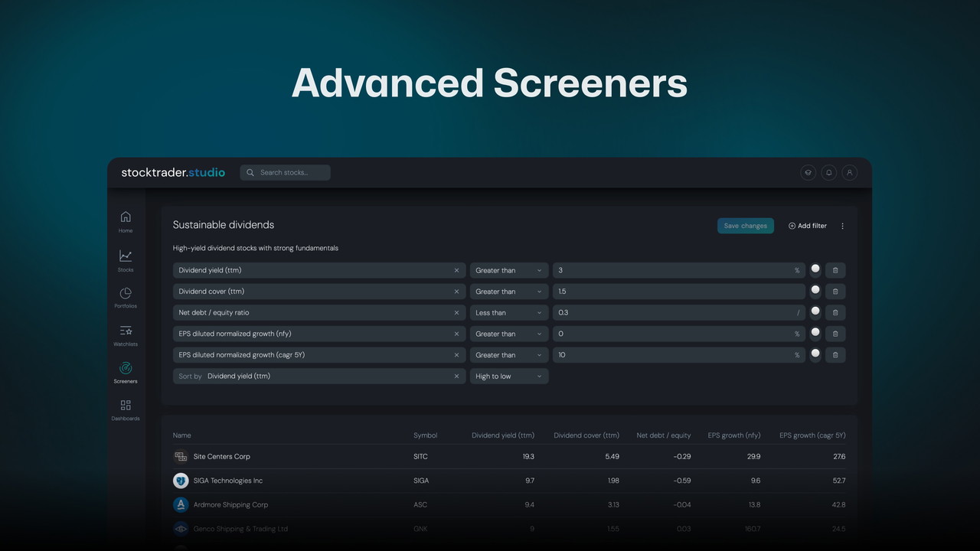The image size is (980, 551).
Task: Open the graduation cap learning icon
Action: pyautogui.click(x=808, y=173)
